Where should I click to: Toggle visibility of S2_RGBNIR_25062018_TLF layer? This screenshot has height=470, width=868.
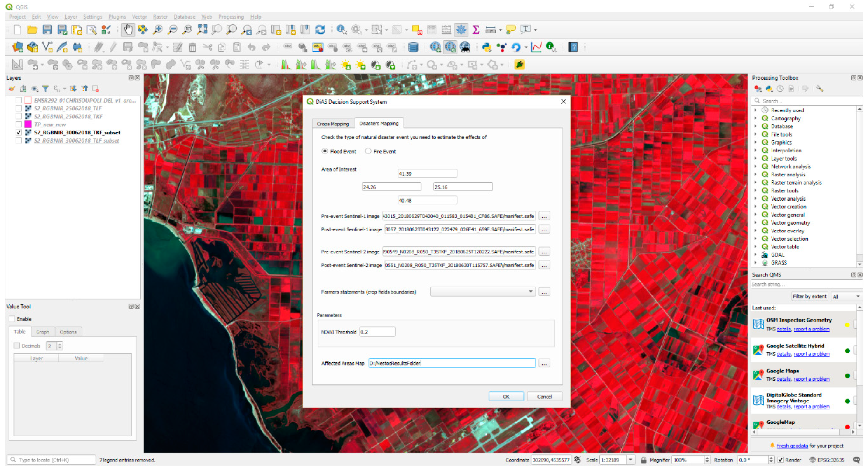(19, 108)
